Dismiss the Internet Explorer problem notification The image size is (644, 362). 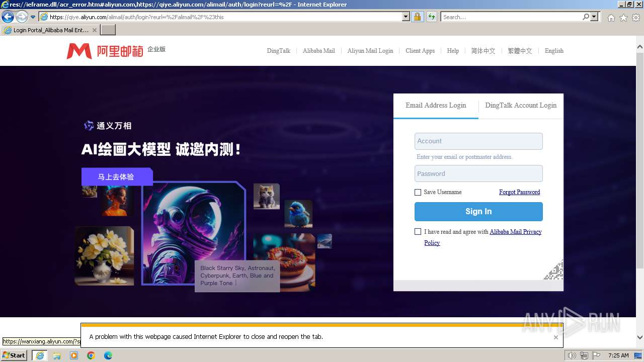555,337
